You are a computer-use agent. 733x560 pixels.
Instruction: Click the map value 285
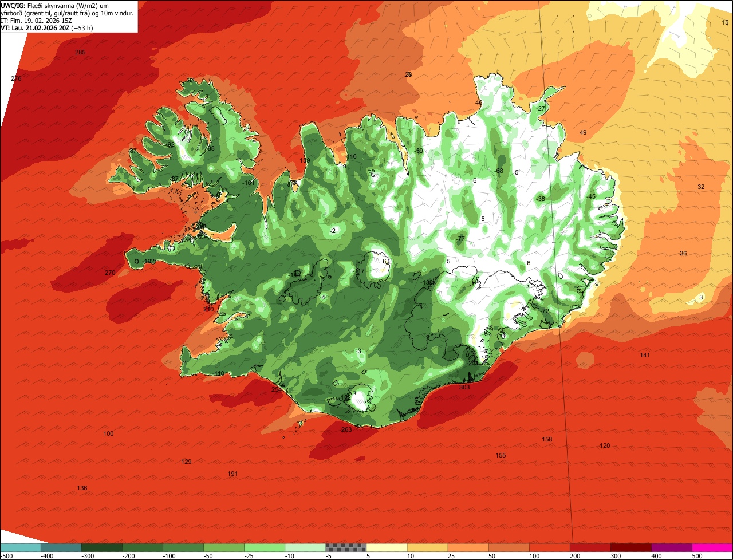[80, 53]
